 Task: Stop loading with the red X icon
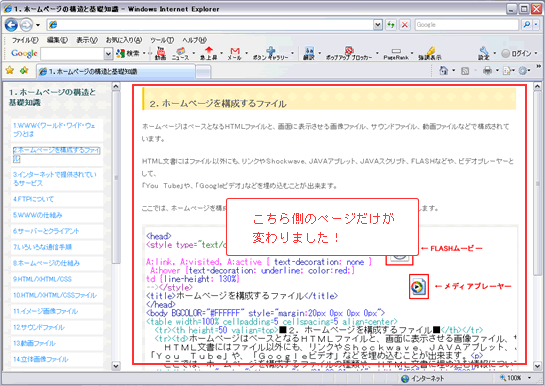pos(405,25)
